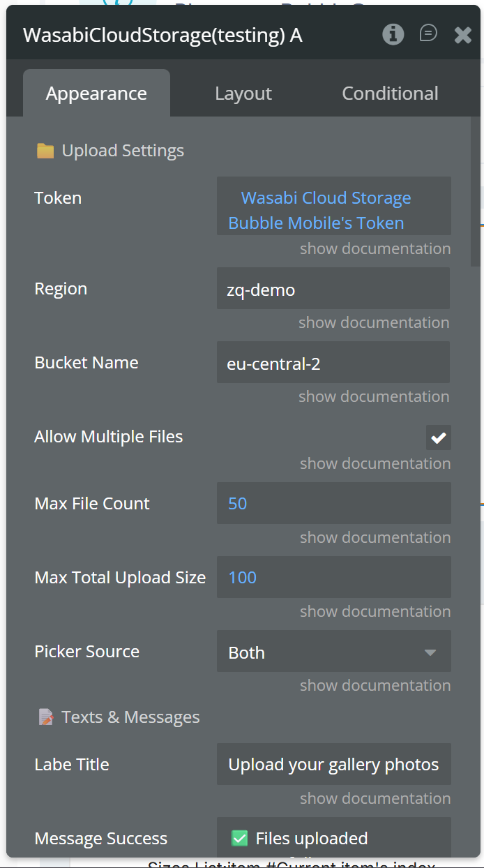Viewport: 484px width, 868px height.
Task: Click the Message Success text field
Action: [333, 838]
